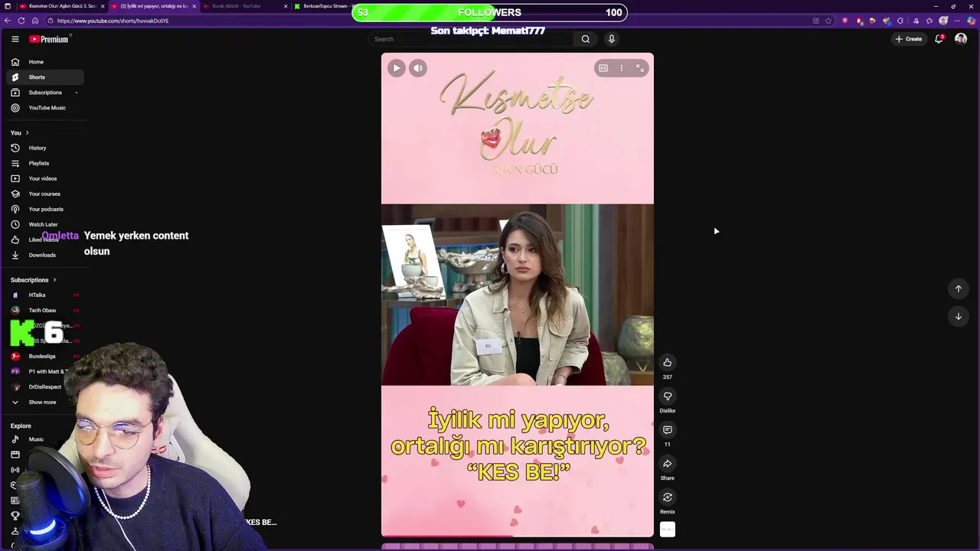The width and height of the screenshot is (980, 551).
Task: Start voice search with the microphone
Action: [611, 39]
